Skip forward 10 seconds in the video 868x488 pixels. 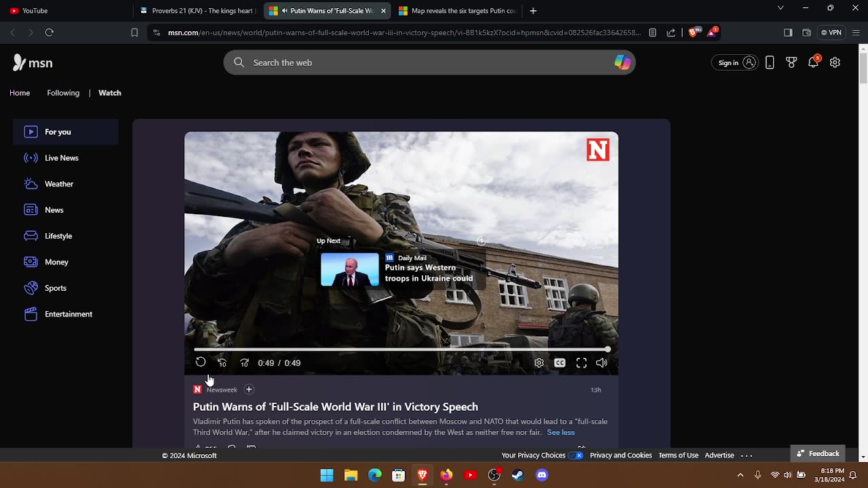coord(245,363)
